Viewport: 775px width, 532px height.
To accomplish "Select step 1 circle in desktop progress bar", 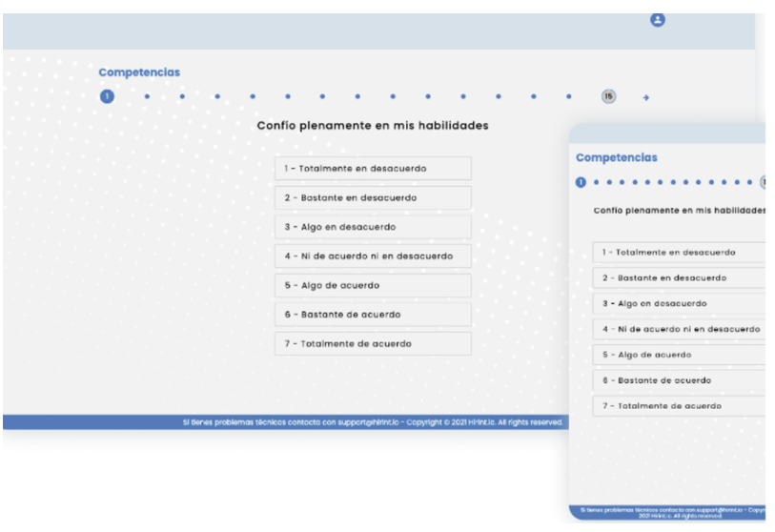I will 108,96.
